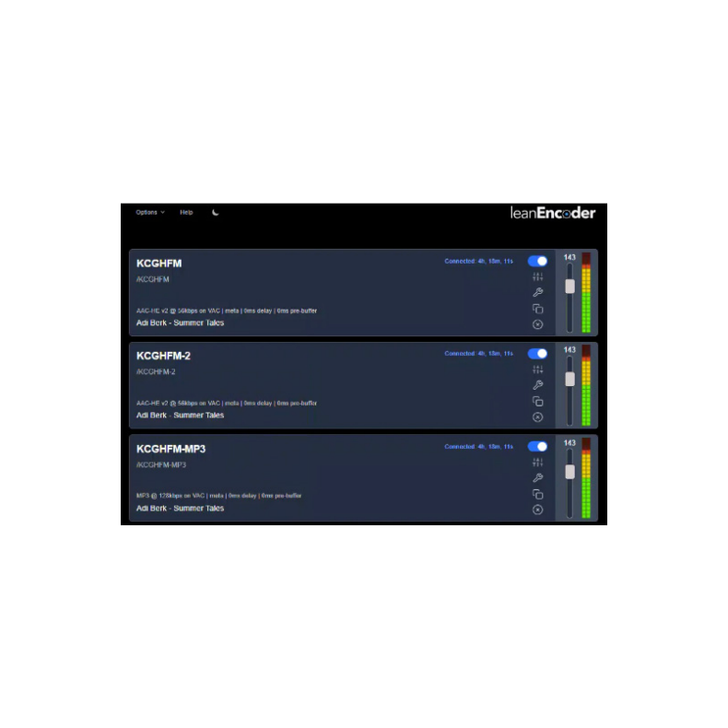Open wrench settings for KCGHFM
The width and height of the screenshot is (728, 728).
coord(537,292)
